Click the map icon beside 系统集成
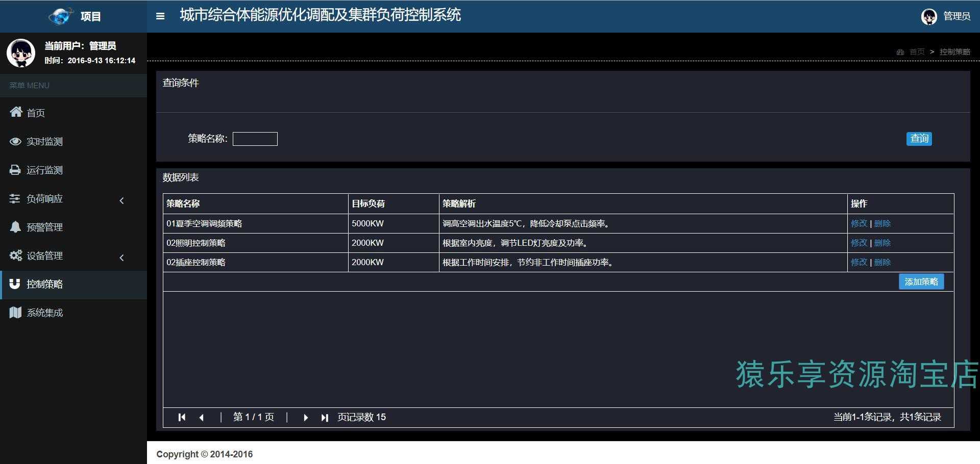 (x=15, y=313)
